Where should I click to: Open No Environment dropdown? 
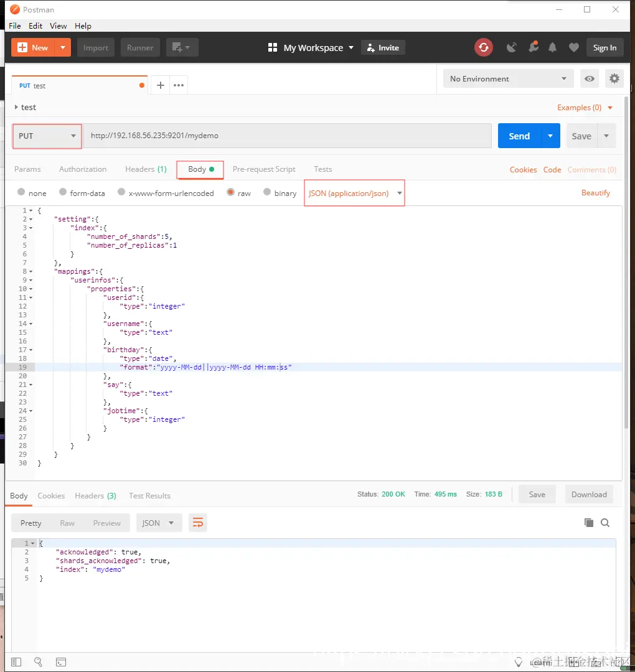click(x=508, y=79)
